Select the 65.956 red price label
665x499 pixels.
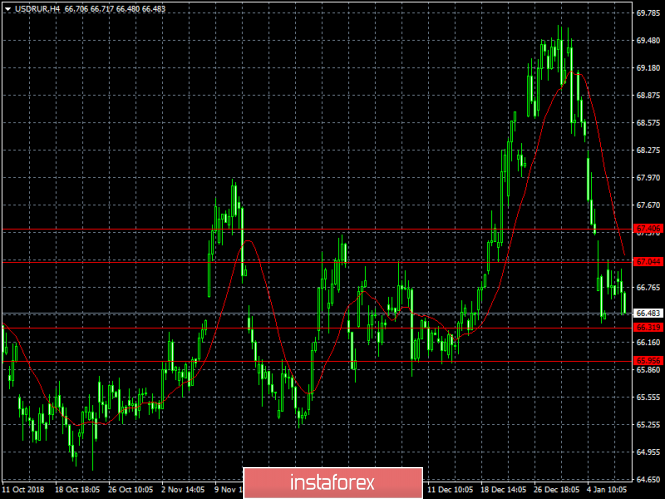pyautogui.click(x=648, y=360)
